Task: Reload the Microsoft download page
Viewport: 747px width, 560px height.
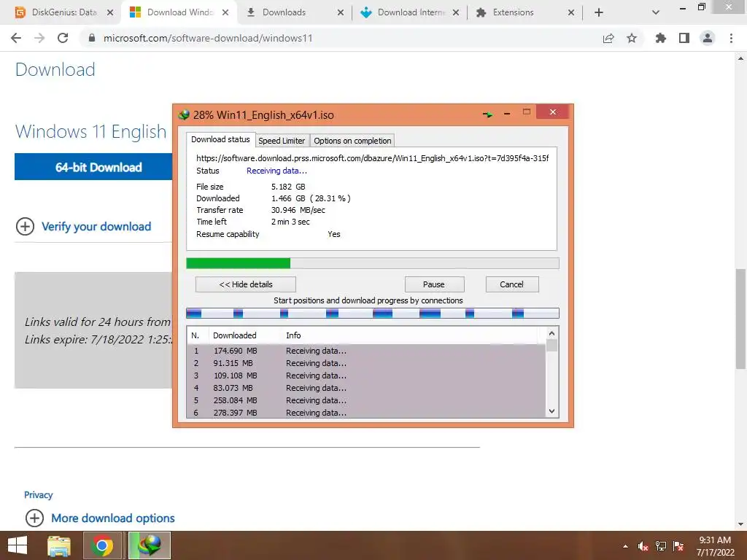Action: [63, 38]
